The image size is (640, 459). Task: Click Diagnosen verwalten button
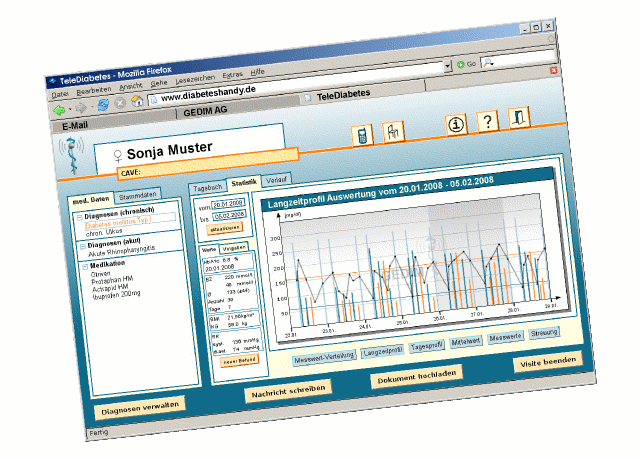[140, 408]
